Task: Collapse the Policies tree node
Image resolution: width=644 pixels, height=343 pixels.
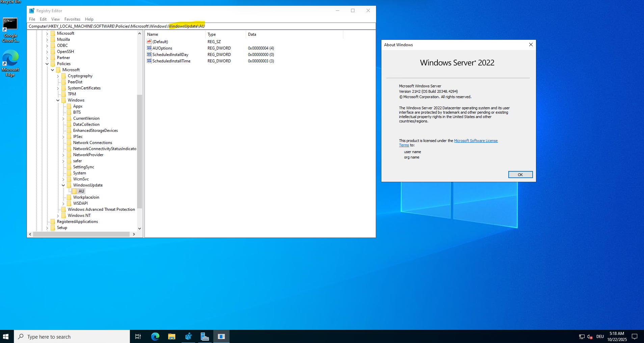Action: (x=47, y=64)
